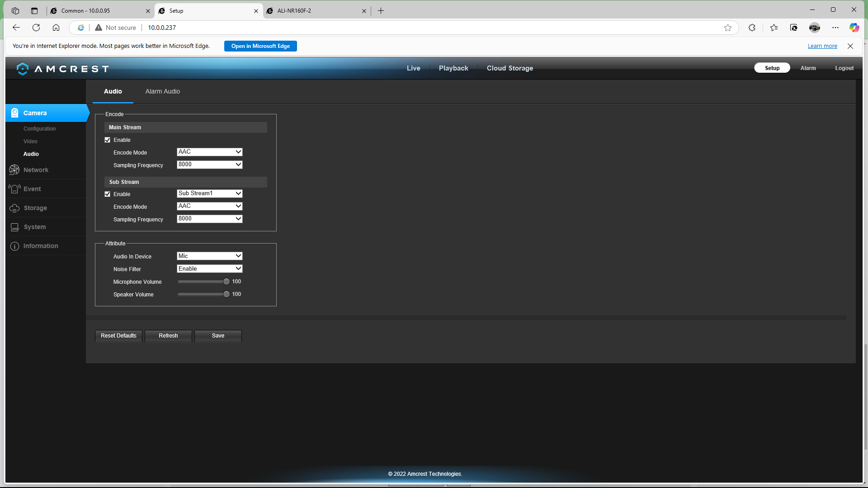
Task: Switch to ALI-NR160F-2 browser tab
Action: 316,11
